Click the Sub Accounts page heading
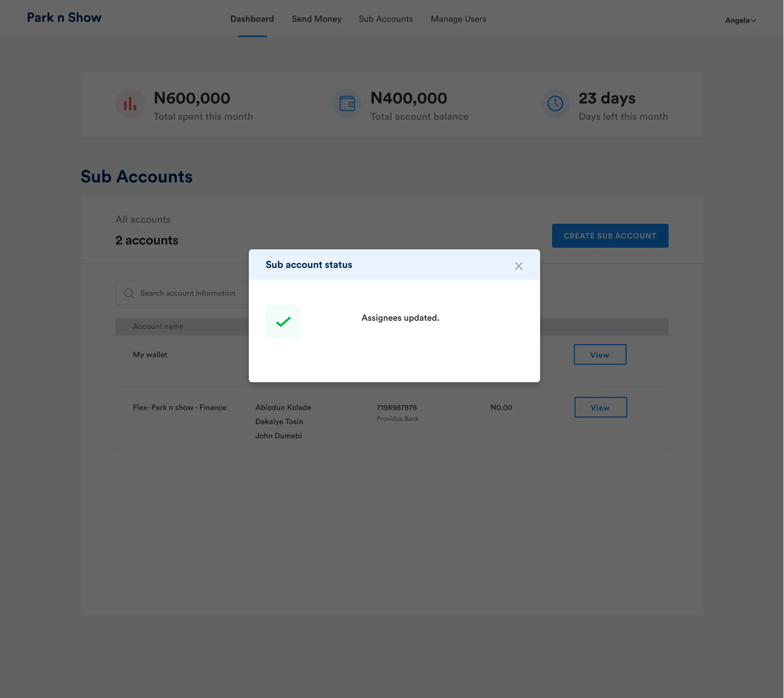 pos(137,176)
